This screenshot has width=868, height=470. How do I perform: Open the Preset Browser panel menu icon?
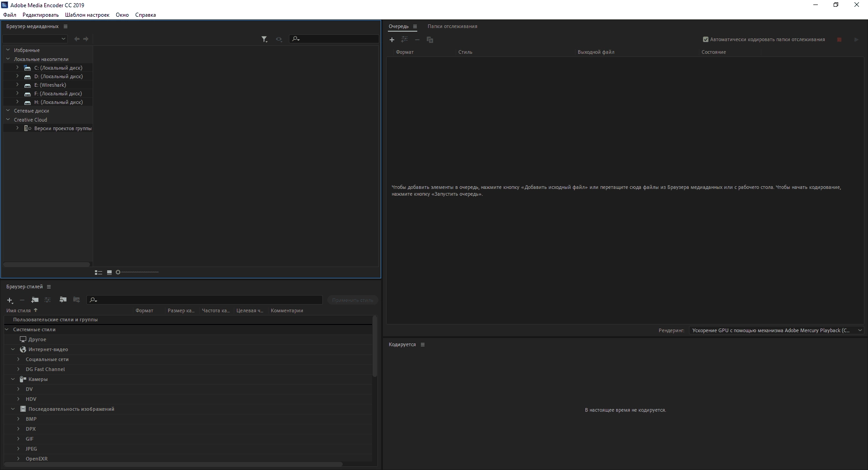(x=49, y=287)
